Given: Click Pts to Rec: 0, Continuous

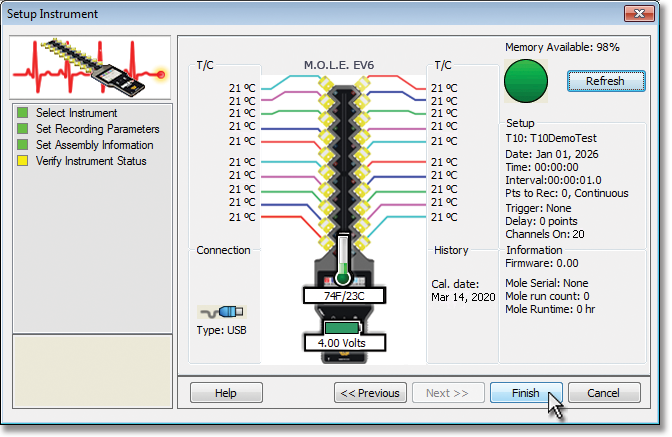Looking at the screenshot, I should click(567, 193).
